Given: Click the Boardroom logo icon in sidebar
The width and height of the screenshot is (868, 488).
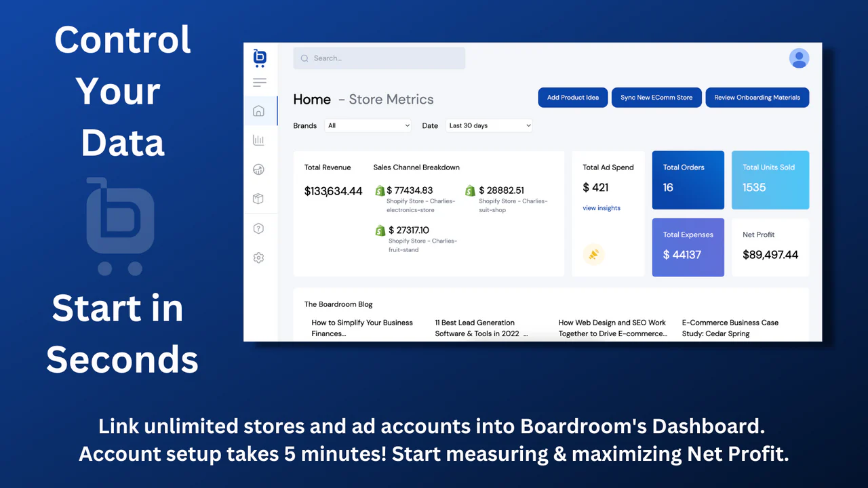Looking at the screenshot, I should pos(260,58).
